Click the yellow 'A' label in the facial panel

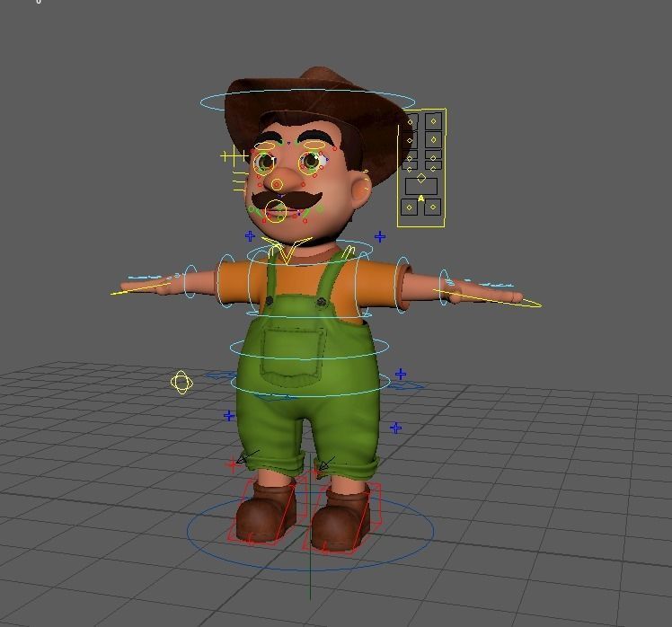(x=420, y=199)
